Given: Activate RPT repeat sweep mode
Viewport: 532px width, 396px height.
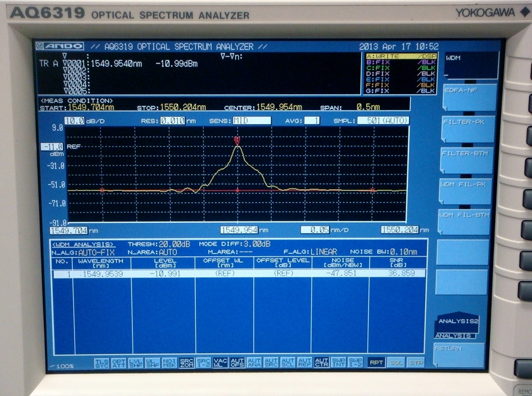Looking at the screenshot, I should click(376, 363).
